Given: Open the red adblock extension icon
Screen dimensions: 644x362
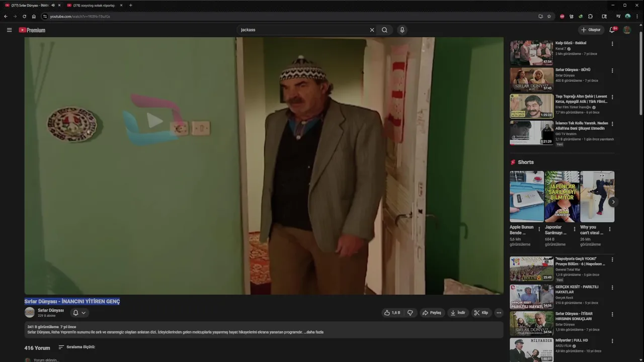Looking at the screenshot, I should 562,16.
